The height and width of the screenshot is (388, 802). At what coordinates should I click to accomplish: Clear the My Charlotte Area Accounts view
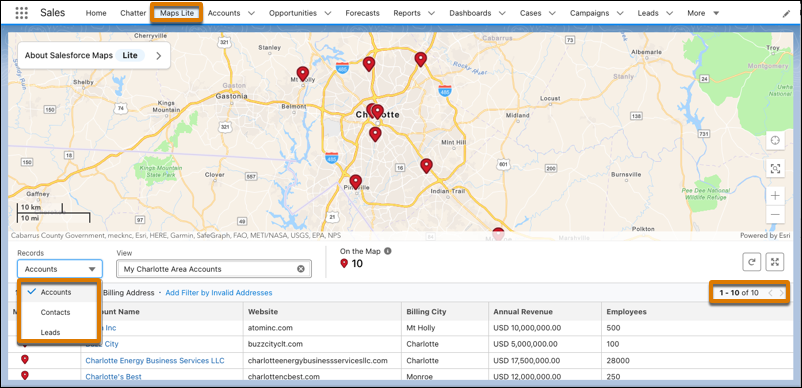(301, 269)
